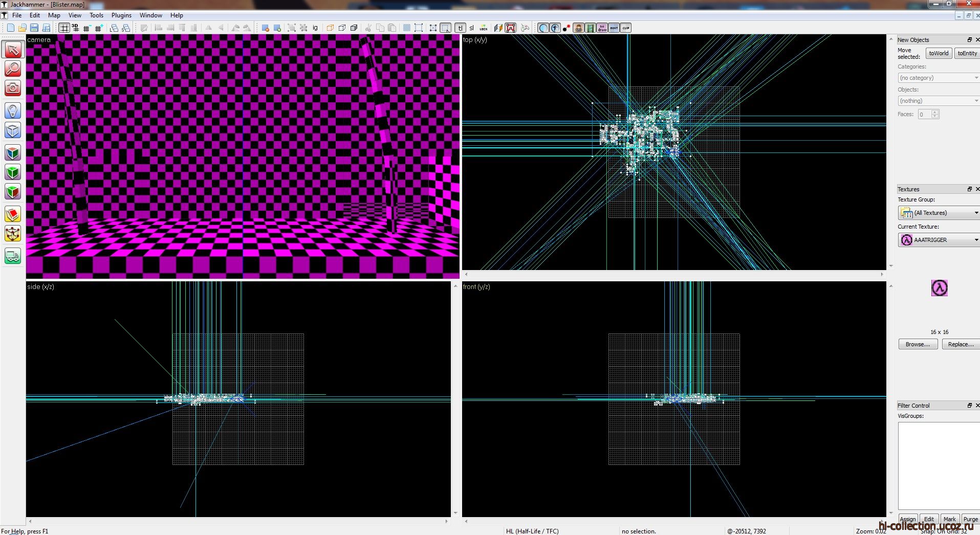Click the Carve (subtract) toolbar icon
This screenshot has width=980, height=535.
pyautogui.click(x=266, y=28)
